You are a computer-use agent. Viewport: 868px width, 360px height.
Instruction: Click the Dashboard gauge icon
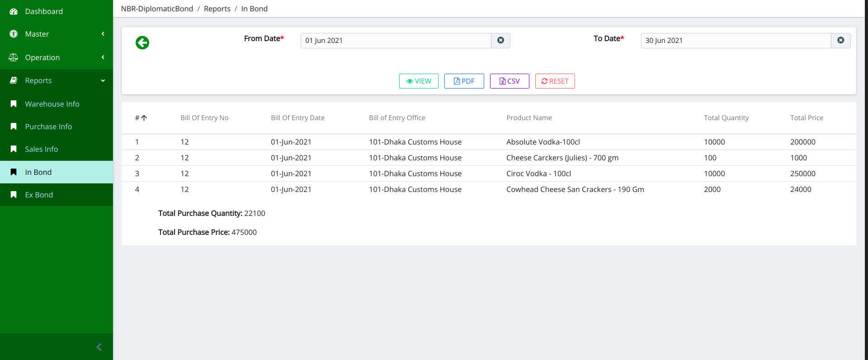coord(14,11)
